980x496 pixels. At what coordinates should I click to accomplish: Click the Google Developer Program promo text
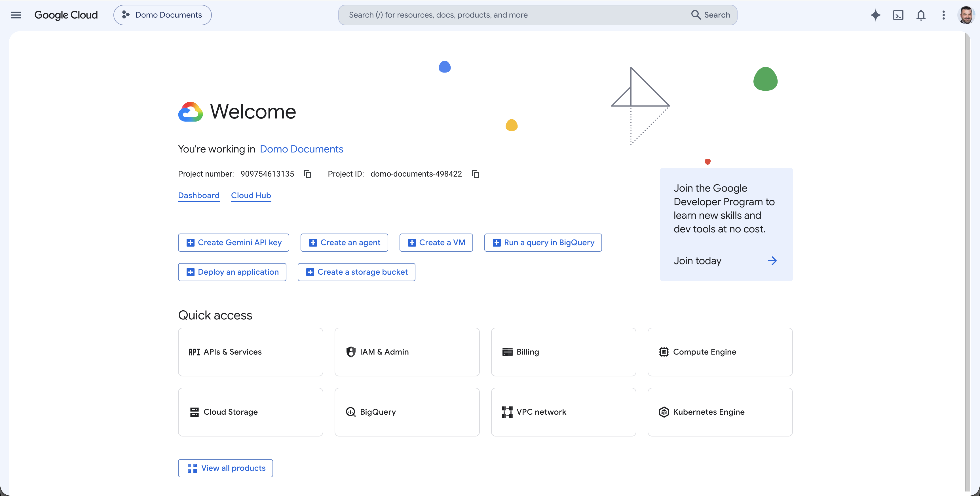point(724,208)
